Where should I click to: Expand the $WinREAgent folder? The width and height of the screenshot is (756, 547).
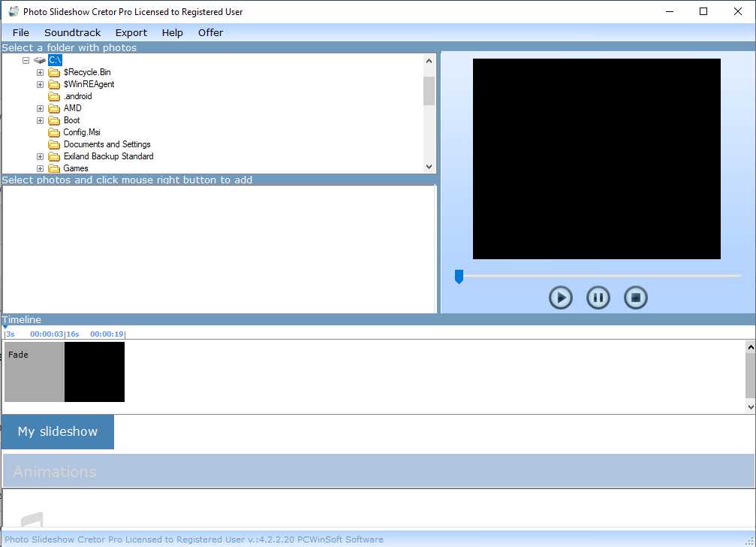tap(40, 84)
